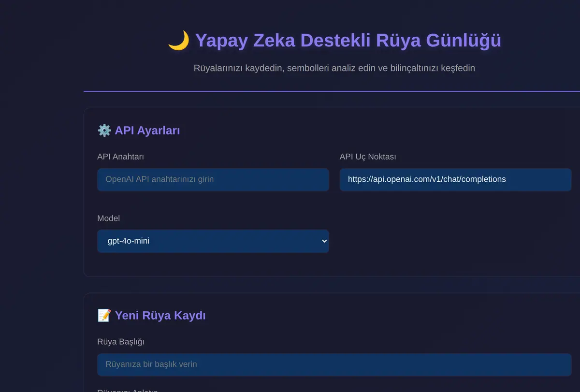
Task: Click the gear icon beside API Ayarları
Action: pos(104,130)
